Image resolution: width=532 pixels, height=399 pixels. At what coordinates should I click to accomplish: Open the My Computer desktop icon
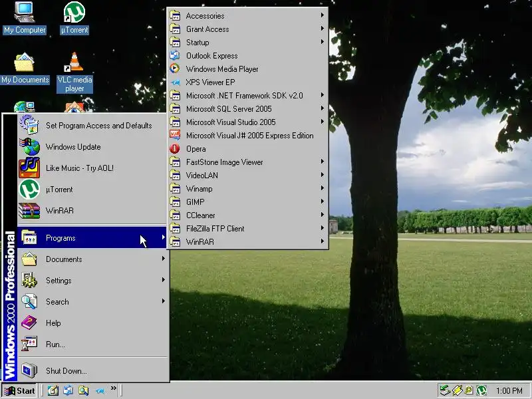click(25, 18)
